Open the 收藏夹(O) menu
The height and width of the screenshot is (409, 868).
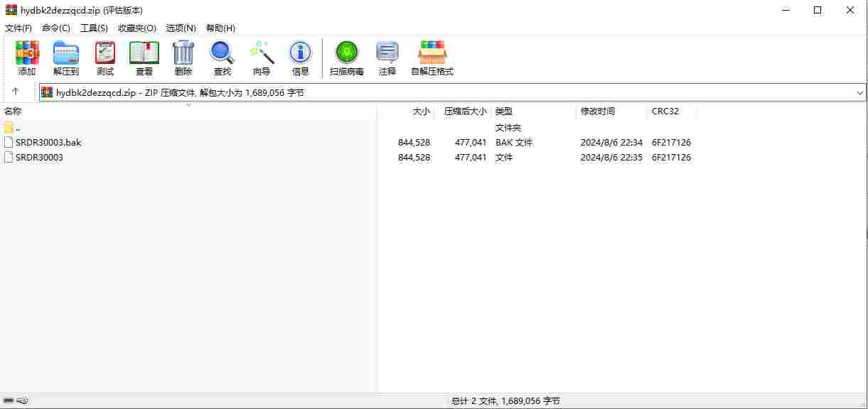tap(137, 28)
